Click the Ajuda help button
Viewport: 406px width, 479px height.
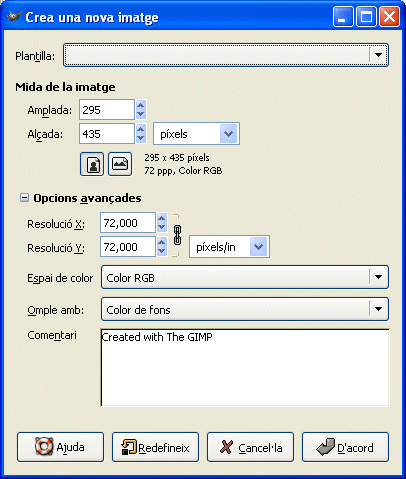[x=60, y=447]
